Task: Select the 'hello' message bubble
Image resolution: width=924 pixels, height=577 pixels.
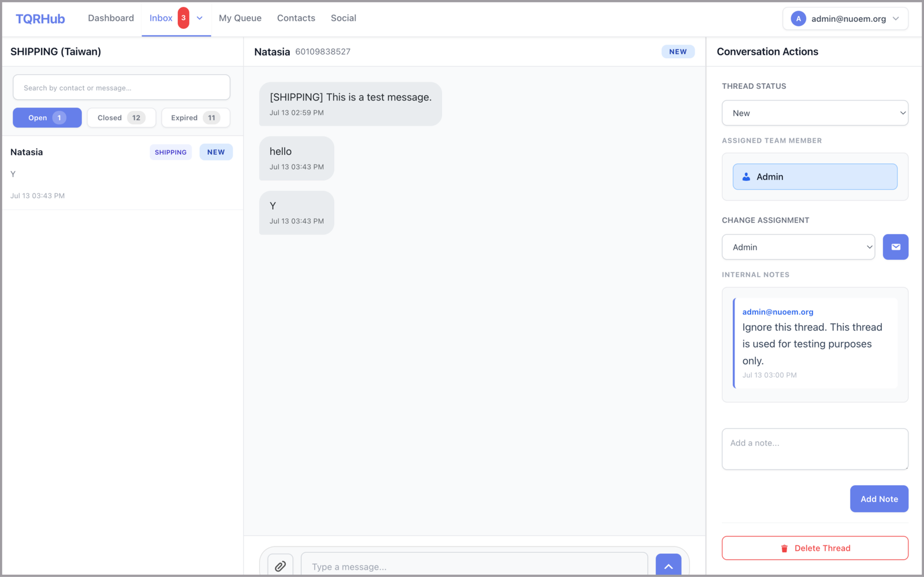Action: pyautogui.click(x=297, y=158)
